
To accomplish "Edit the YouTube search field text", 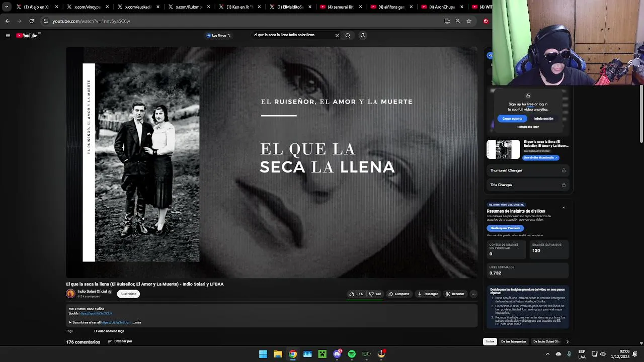I will (293, 35).
